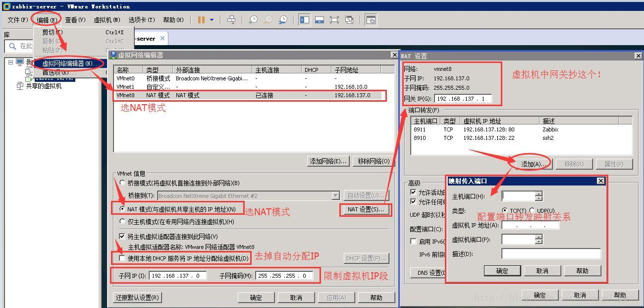Screen dimensions: 644x308
Task: Select the 桥接模式 radio button
Action: pyautogui.click(x=122, y=183)
